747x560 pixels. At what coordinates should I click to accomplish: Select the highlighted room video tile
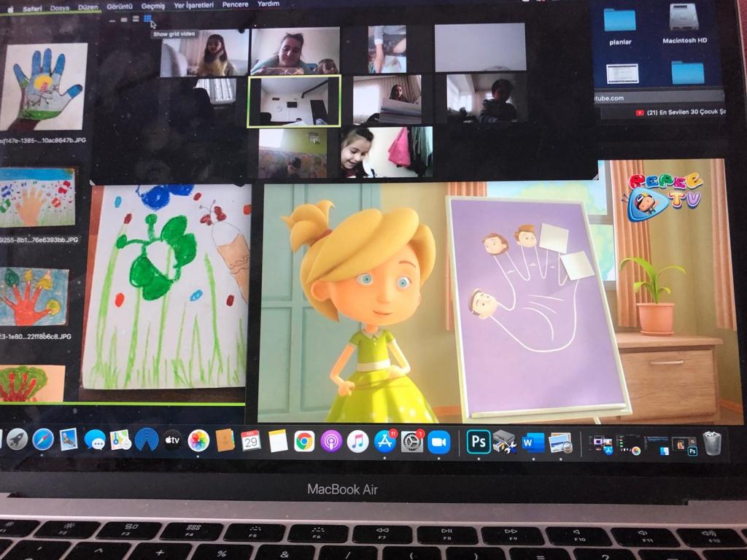[x=294, y=101]
